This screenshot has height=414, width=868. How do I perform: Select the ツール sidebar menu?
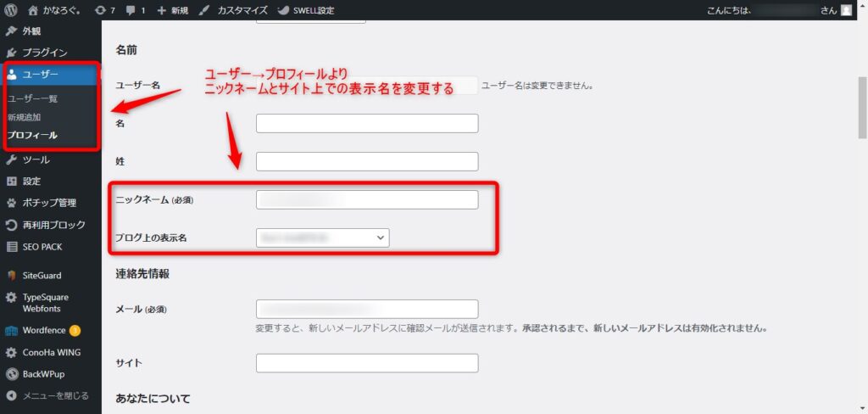(36, 159)
